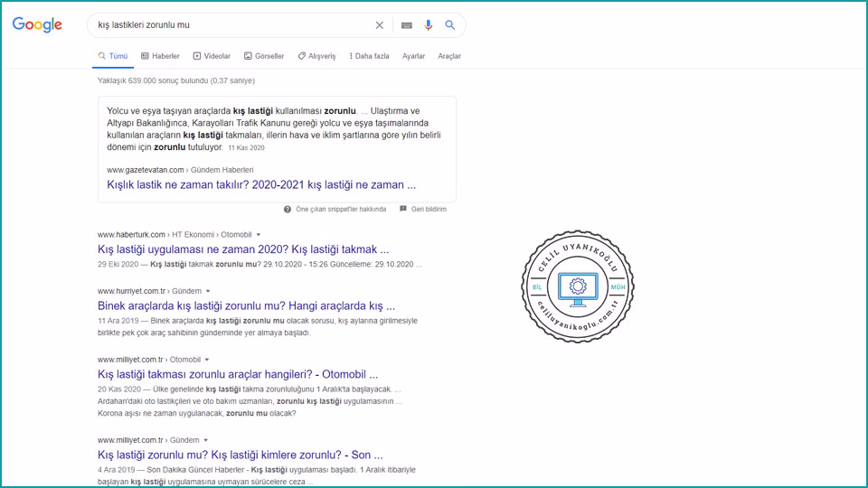Open Araçlar tools
868x488 pixels.
pos(449,56)
